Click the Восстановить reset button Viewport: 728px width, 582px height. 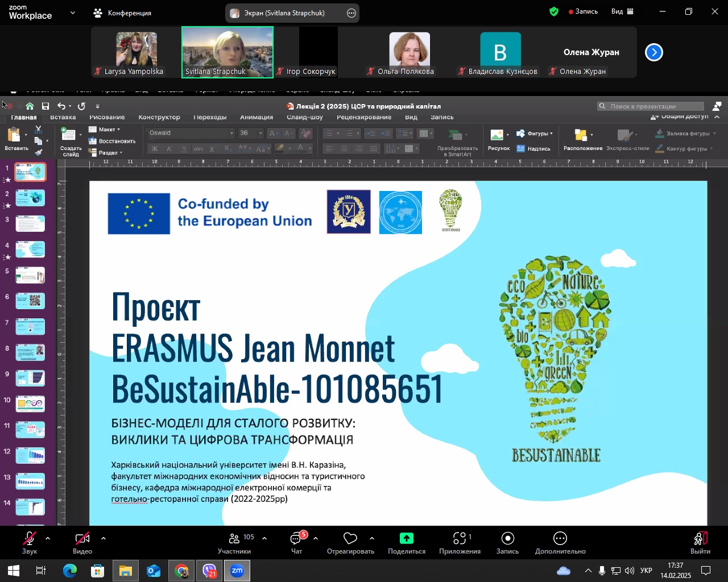pyautogui.click(x=112, y=141)
